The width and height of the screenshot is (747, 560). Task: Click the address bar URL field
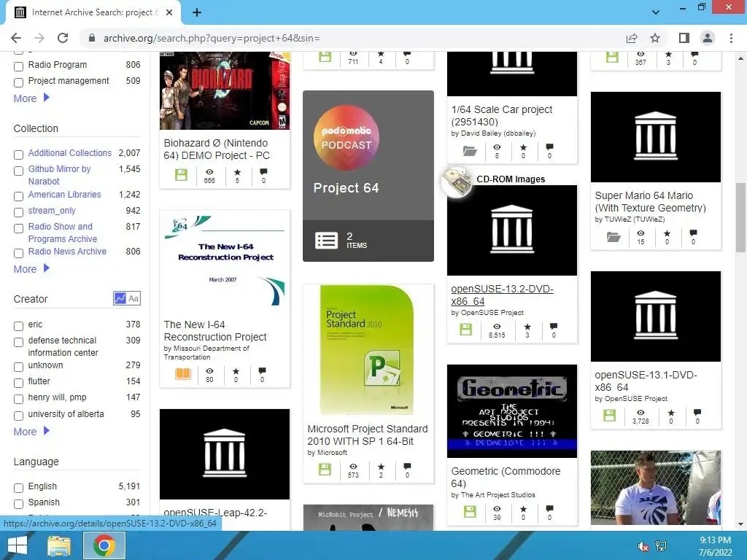coord(352,38)
